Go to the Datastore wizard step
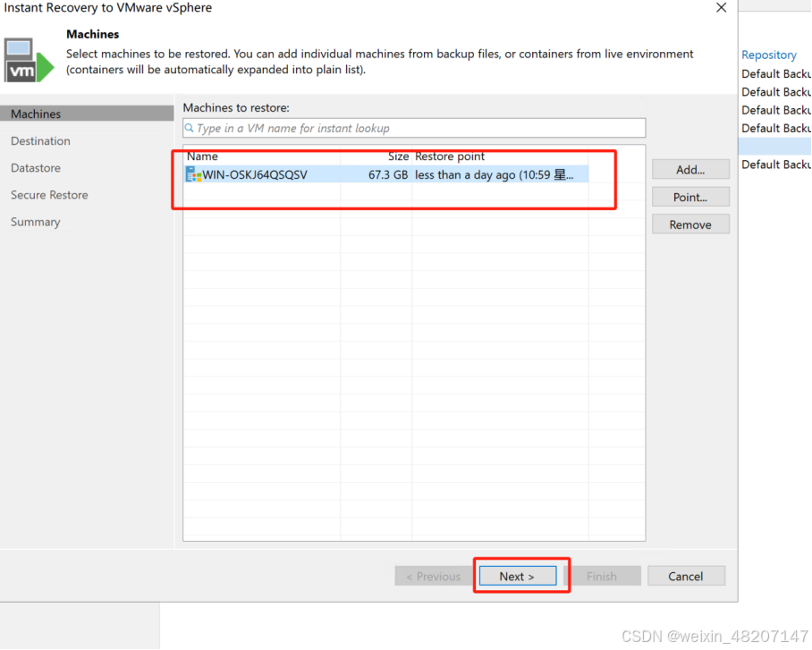This screenshot has height=650, width=812. tap(36, 168)
